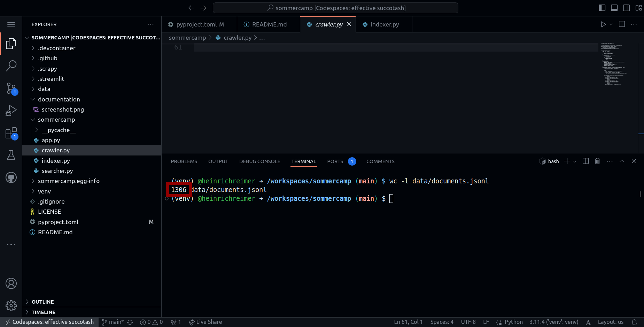Expand the .github folder

(92, 58)
